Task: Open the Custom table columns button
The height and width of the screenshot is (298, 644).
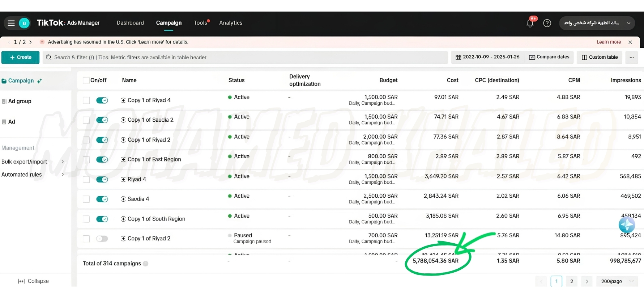Action: click(600, 57)
